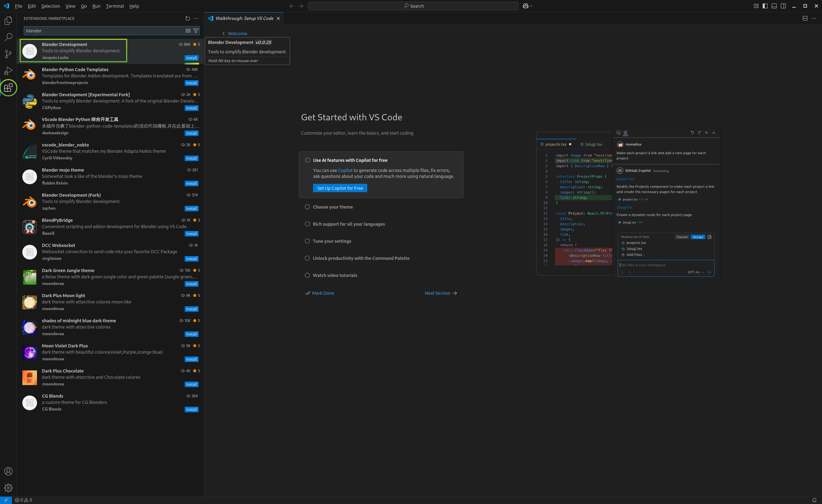Select the Walkthrough Setup VS Code tab

244,18
